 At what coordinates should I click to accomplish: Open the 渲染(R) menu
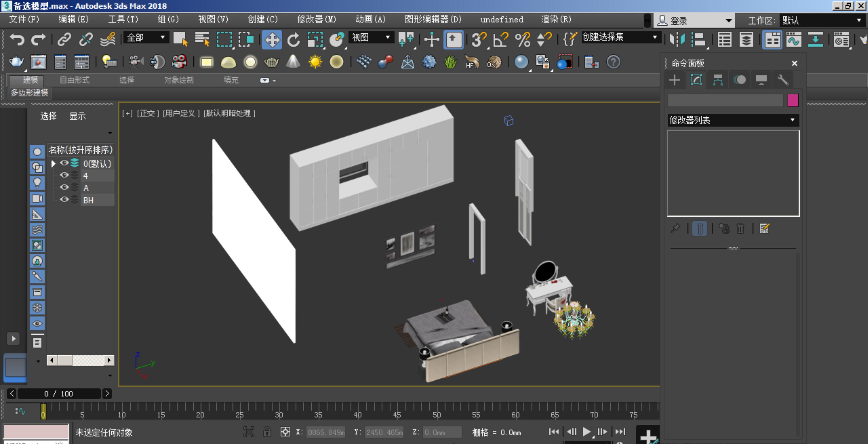(556, 20)
